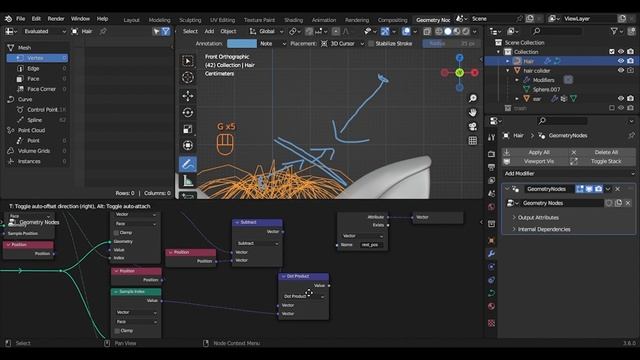Adjust the stabilize Radius slider
The width and height of the screenshot is (640, 360).
(x=451, y=44)
